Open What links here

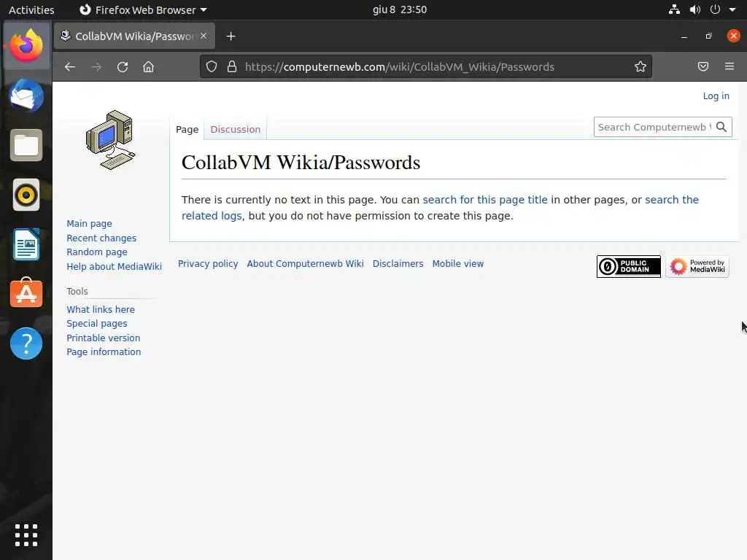coord(101,309)
